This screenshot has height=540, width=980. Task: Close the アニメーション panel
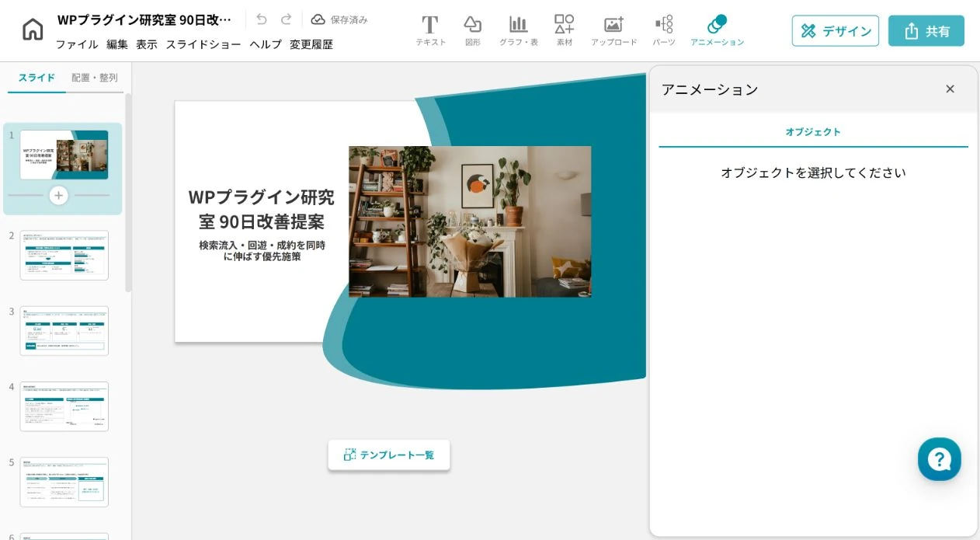pos(950,89)
